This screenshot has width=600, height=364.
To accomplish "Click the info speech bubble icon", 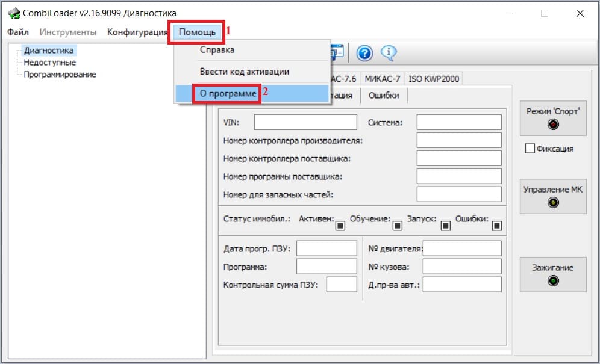I will [x=389, y=53].
